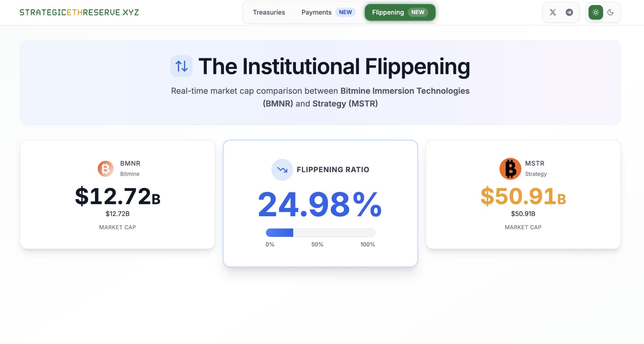Screen dimensions: 644x344
Task: Click the downward trend ratio icon
Action: click(282, 170)
